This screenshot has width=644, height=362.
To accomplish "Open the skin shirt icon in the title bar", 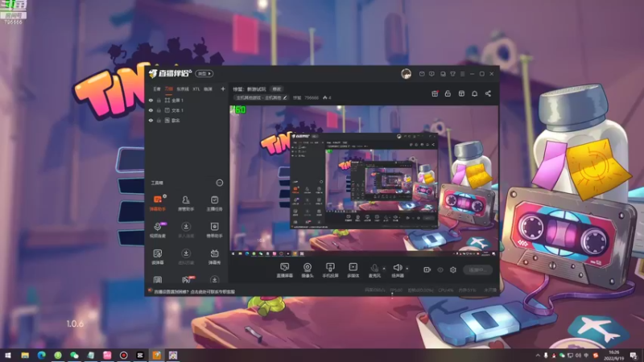I will click(452, 74).
